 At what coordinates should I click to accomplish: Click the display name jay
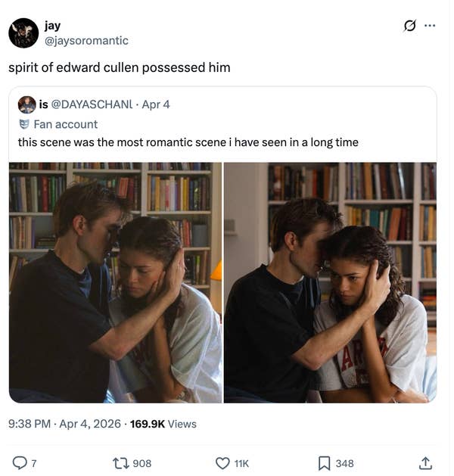(x=52, y=26)
